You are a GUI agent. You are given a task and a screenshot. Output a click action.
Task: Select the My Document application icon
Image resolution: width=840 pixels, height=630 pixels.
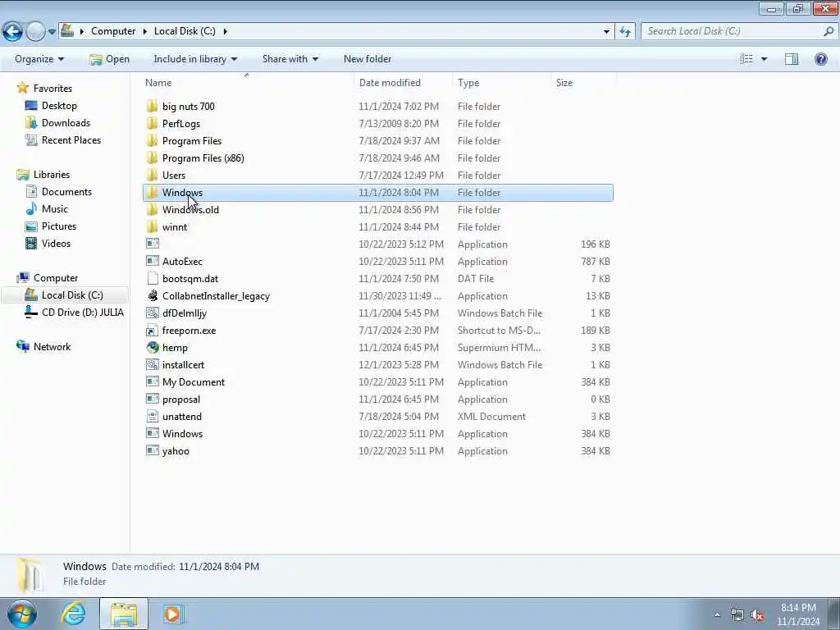tap(152, 381)
